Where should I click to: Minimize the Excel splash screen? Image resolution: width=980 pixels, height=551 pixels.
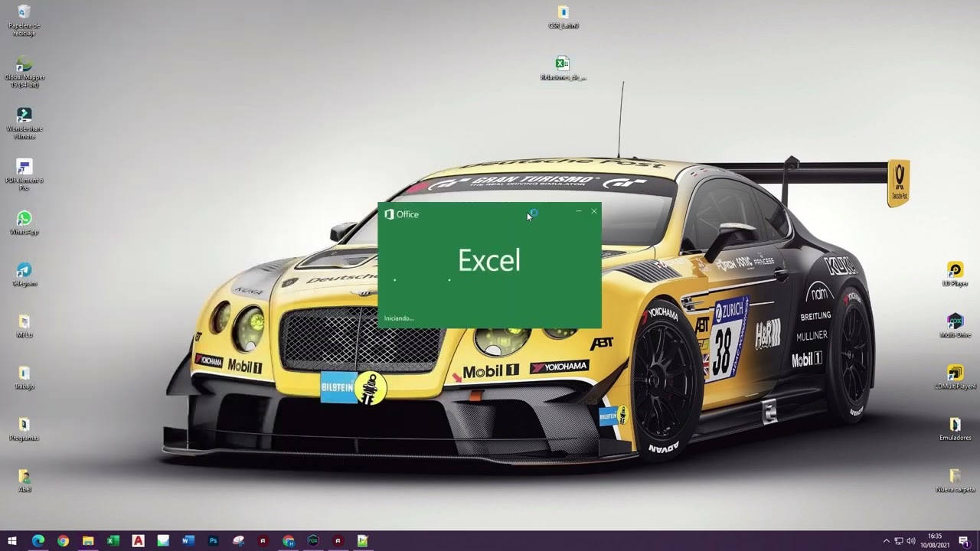pos(579,211)
